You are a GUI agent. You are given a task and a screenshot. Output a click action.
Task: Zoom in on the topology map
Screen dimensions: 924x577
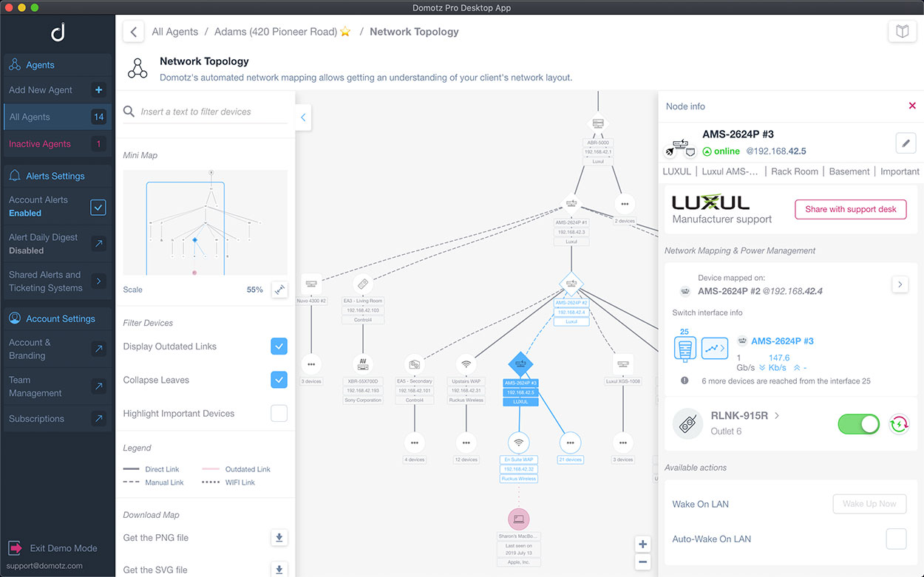(643, 544)
